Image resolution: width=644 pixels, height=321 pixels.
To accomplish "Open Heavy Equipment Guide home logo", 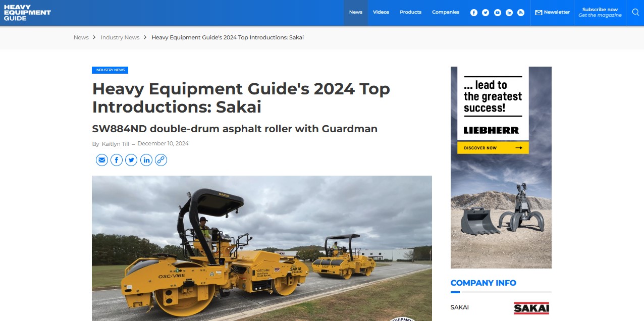I will point(27,13).
